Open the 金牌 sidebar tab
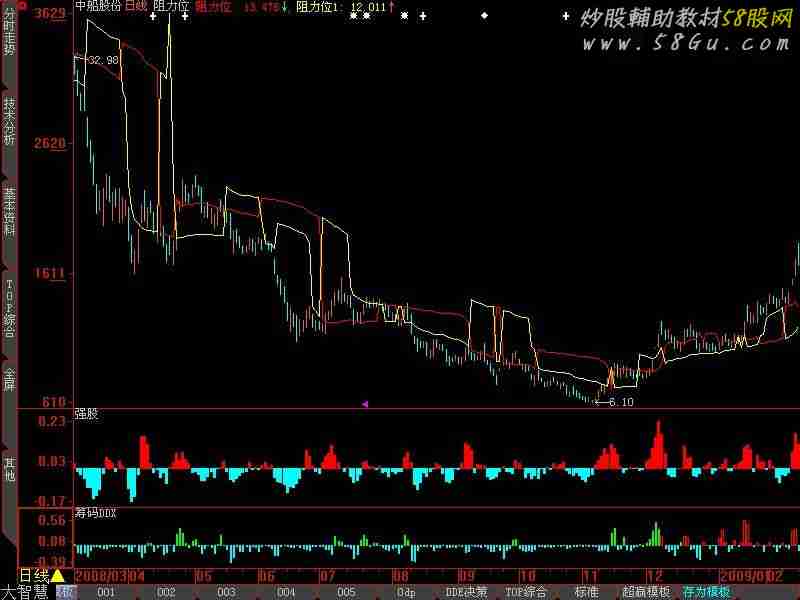 (9, 379)
